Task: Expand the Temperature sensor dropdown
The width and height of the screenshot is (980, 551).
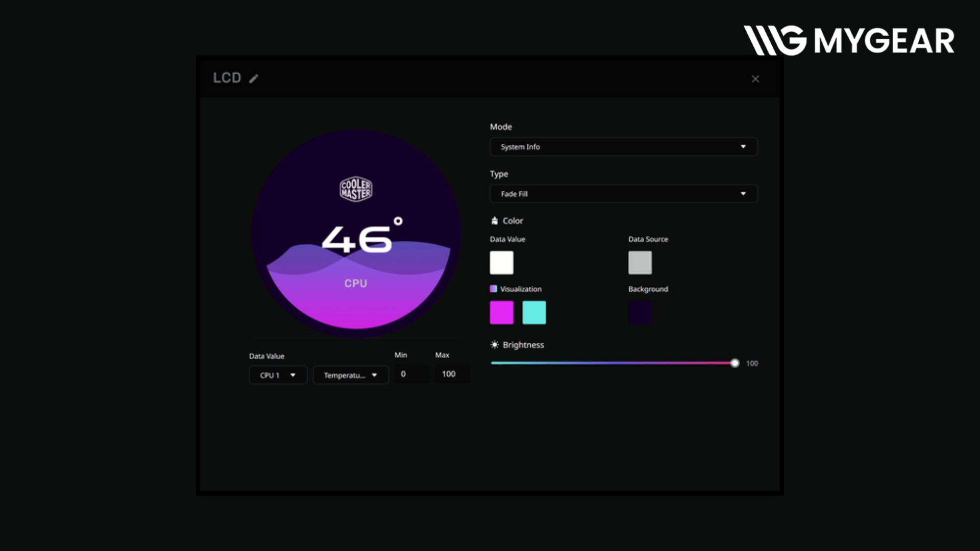Action: [x=351, y=375]
